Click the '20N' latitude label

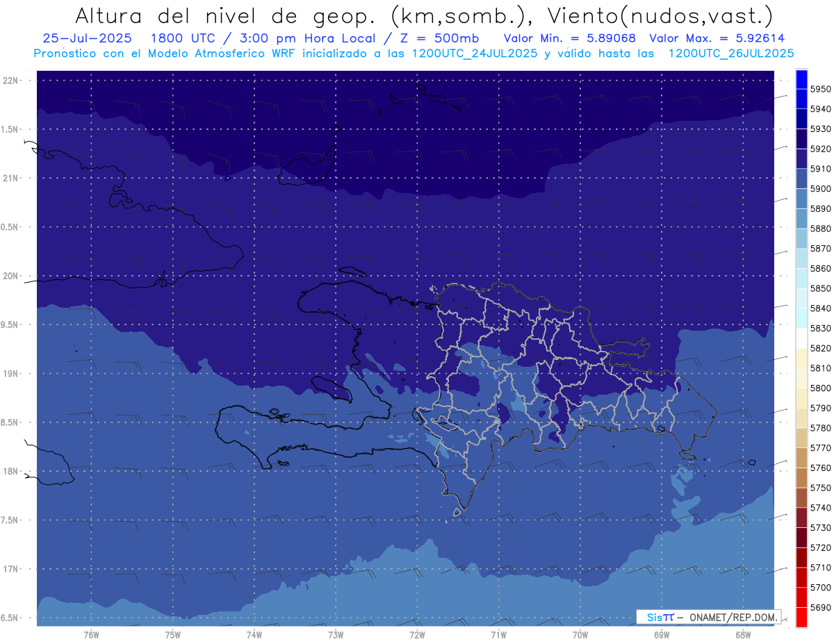coord(12,276)
